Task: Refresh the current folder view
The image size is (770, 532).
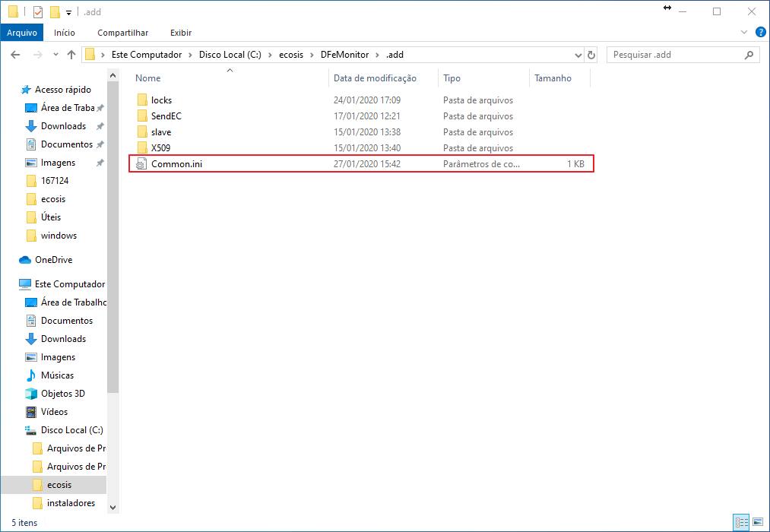Action: (x=592, y=55)
